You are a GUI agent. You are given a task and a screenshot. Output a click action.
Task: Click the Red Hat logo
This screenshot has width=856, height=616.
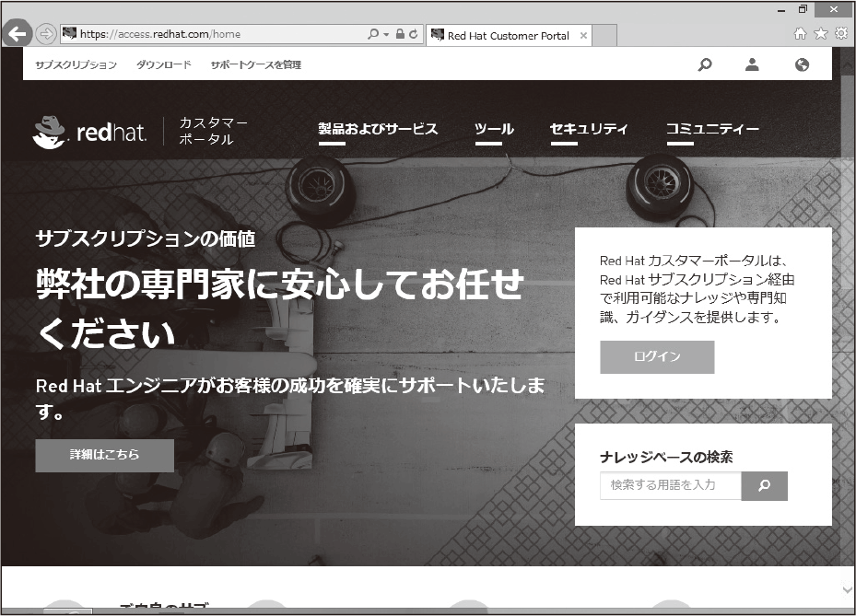point(89,132)
